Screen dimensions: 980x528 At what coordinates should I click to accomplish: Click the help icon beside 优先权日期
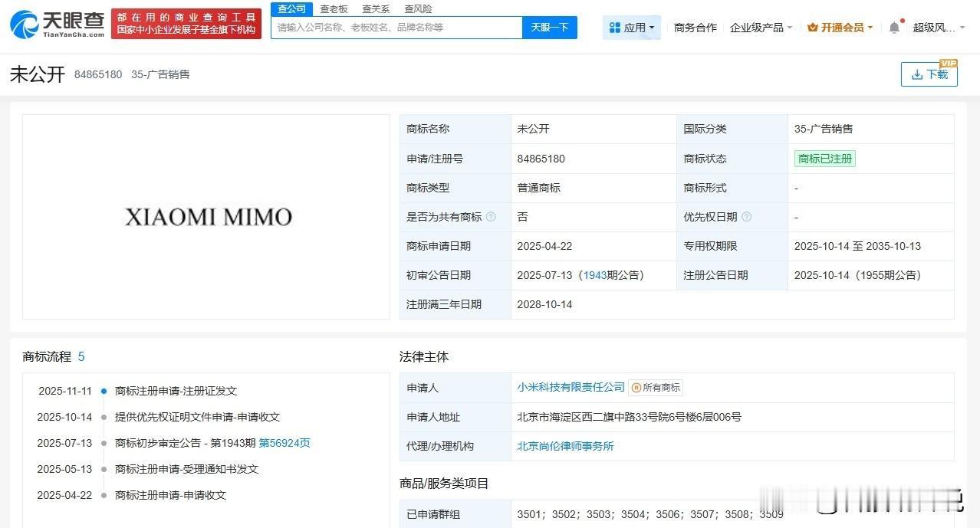(746, 217)
